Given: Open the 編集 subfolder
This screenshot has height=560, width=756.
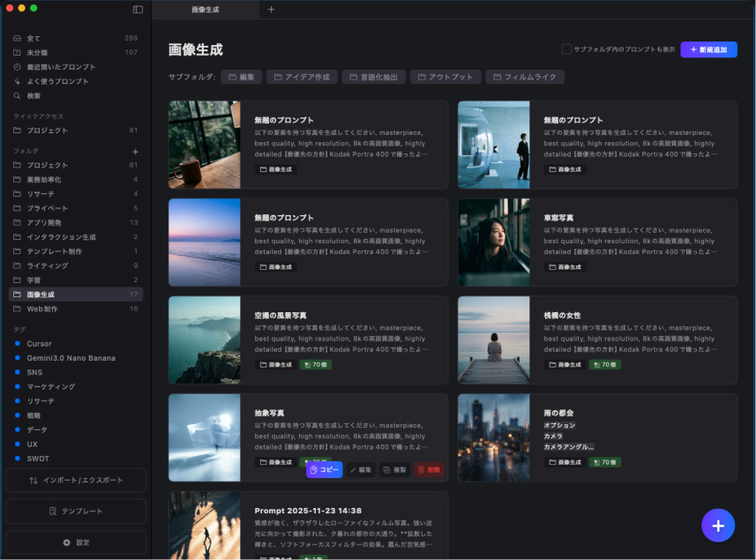Looking at the screenshot, I should pos(242,77).
